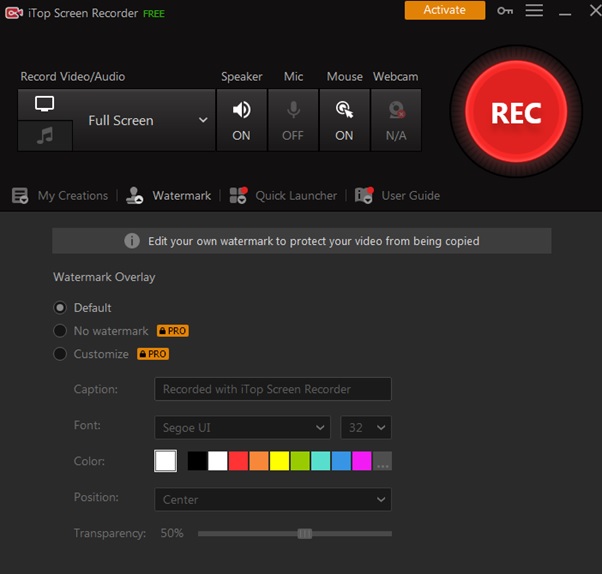Viewport: 602px width, 574px height.
Task: Toggle the Mic OFF button
Action: click(x=293, y=120)
